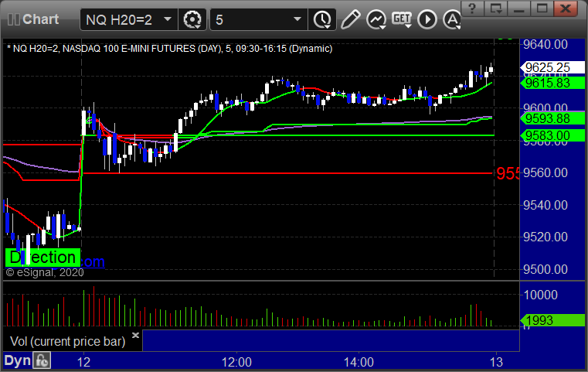
Task: Open the blue .com link under Direction
Action: coord(93,261)
